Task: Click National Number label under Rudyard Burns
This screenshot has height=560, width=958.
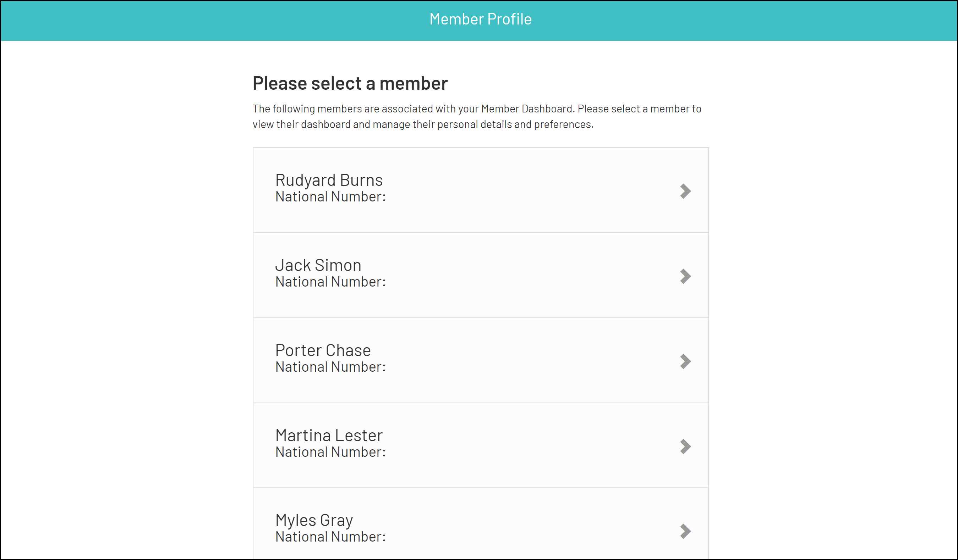Action: [330, 197]
